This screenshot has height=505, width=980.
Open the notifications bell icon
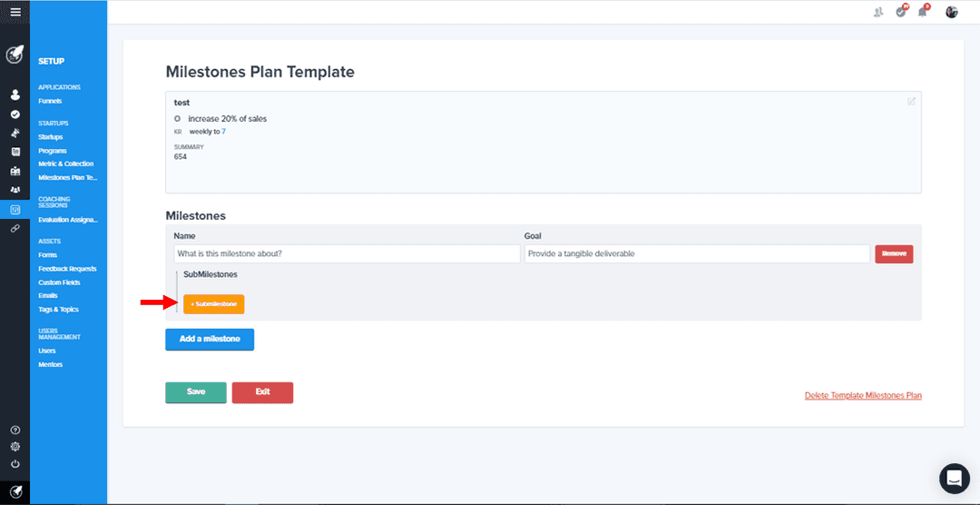tap(923, 12)
